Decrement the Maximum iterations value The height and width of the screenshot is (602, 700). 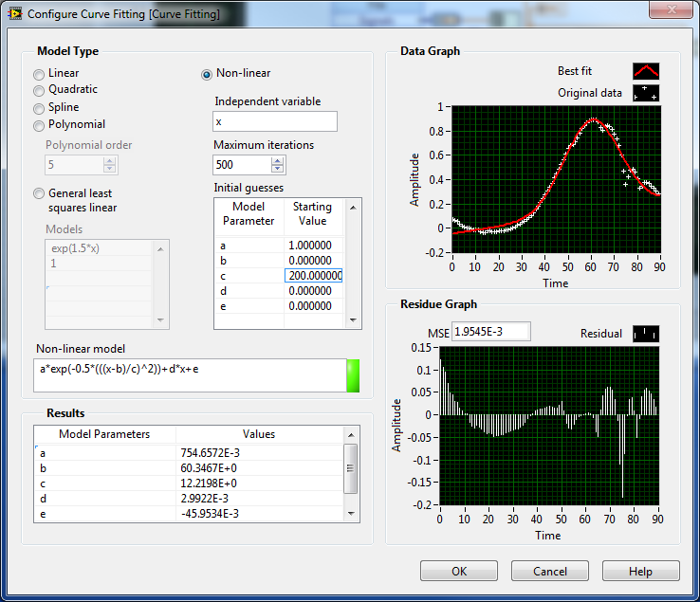pyautogui.click(x=277, y=169)
